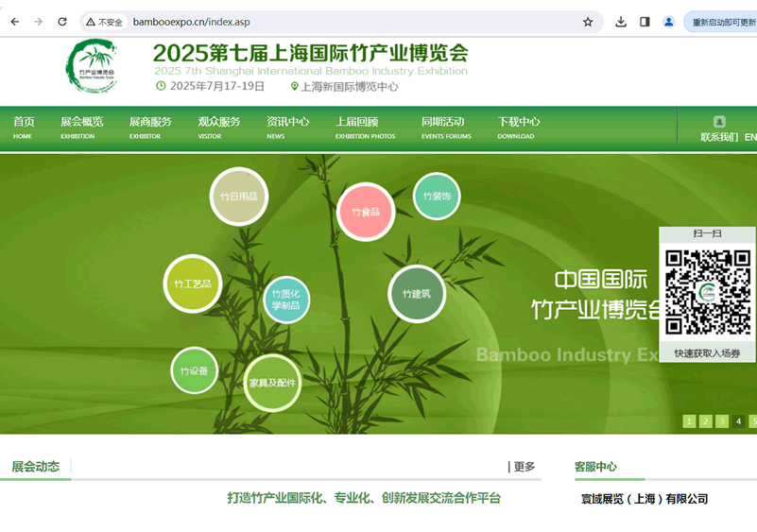Select banner slide 4 indicator

738,421
